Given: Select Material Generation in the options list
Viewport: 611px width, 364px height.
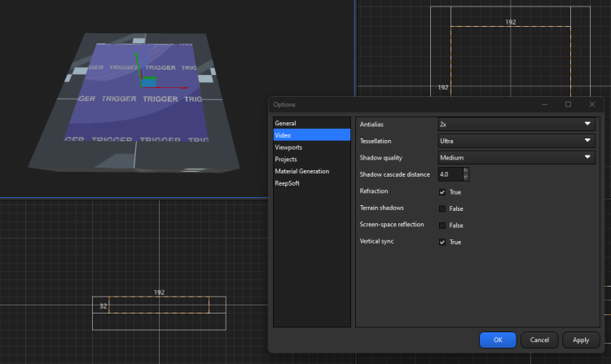Looking at the screenshot, I should pyautogui.click(x=301, y=172).
